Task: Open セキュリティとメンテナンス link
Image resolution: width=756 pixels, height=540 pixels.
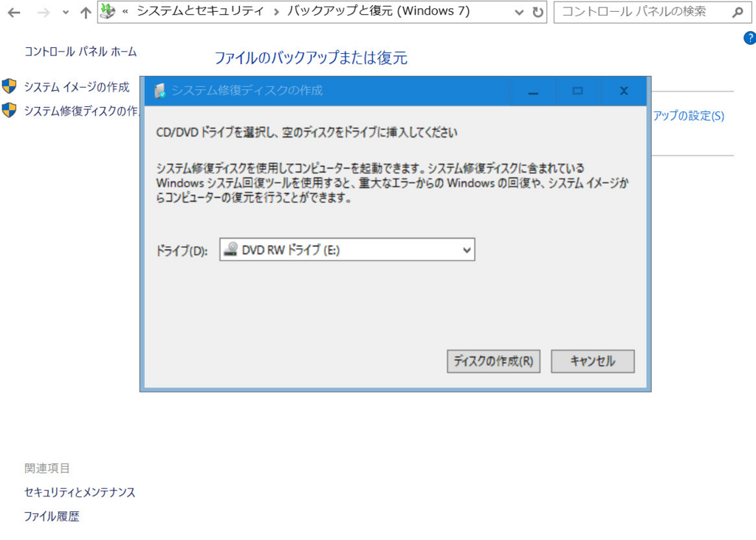Action: tap(80, 492)
